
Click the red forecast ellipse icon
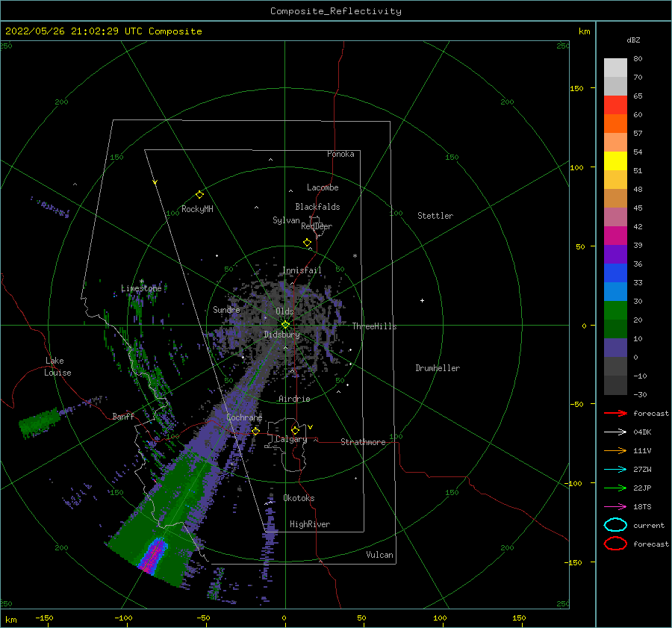(x=615, y=544)
